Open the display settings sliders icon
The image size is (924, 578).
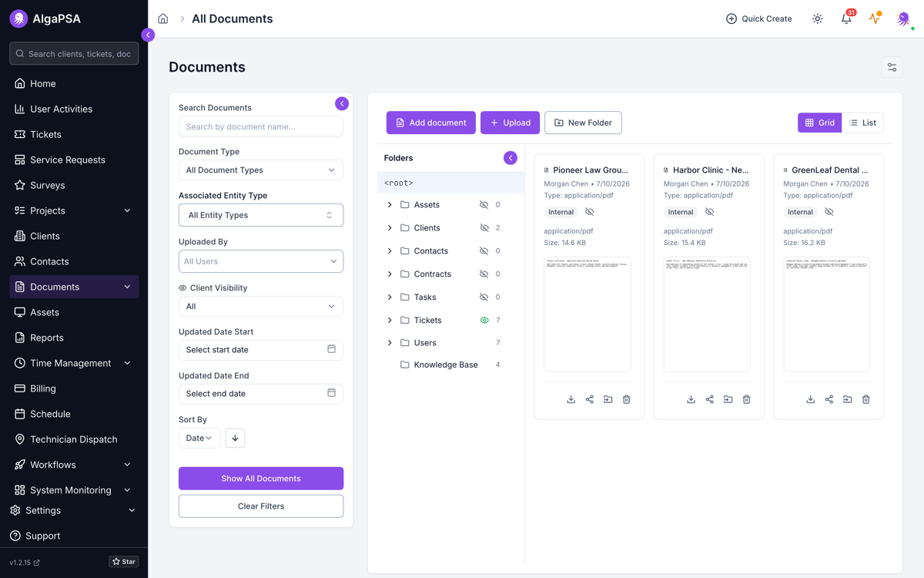click(x=892, y=68)
